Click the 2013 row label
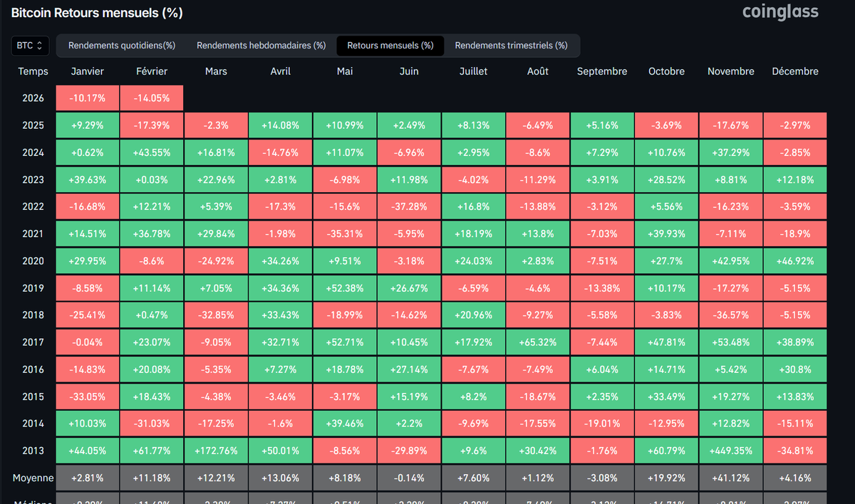Image resolution: width=855 pixels, height=504 pixels. click(33, 451)
